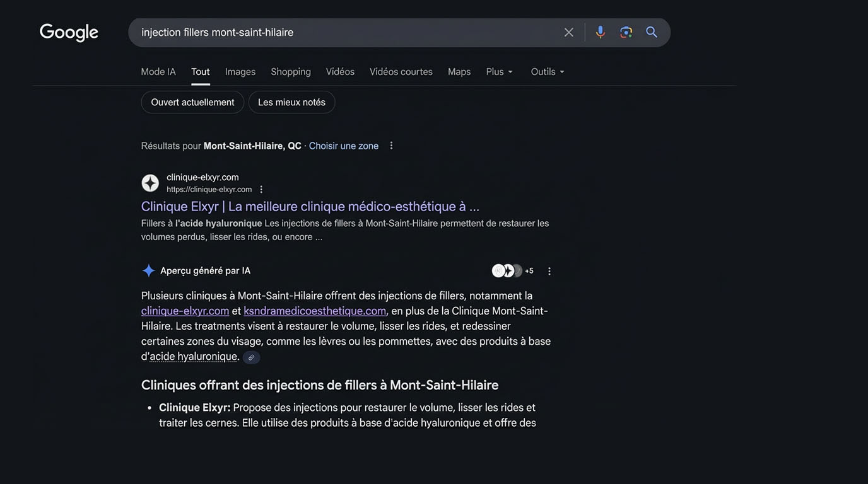Clear the search text with X icon
This screenshot has width=868, height=484.
[568, 32]
